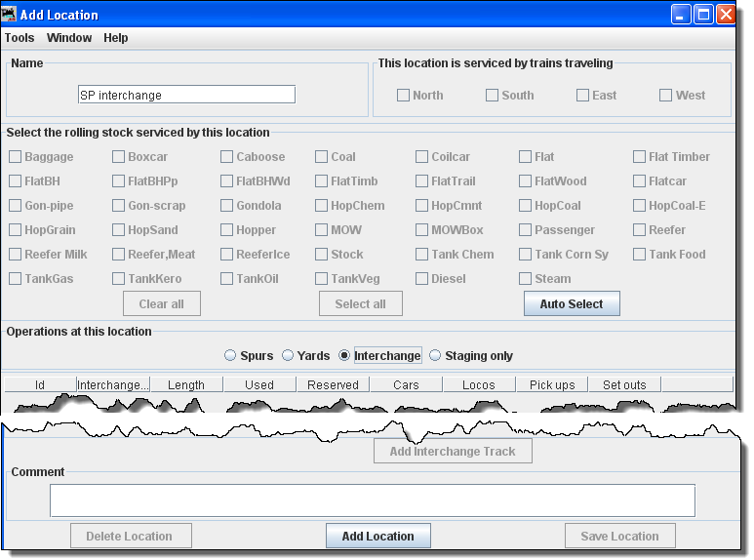Select the Staging only radio button
The image size is (754, 560).
pos(435,356)
